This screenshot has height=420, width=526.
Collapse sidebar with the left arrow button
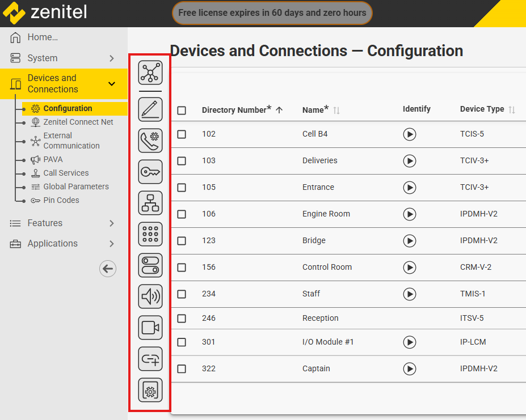pyautogui.click(x=108, y=269)
